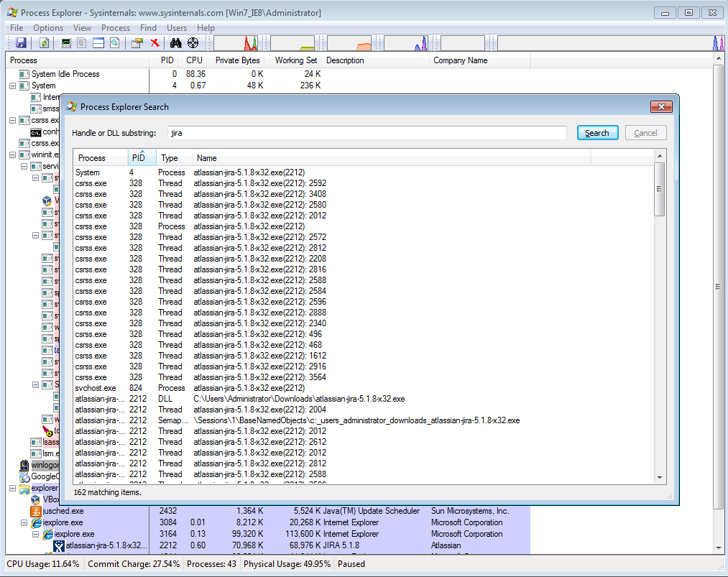Screen dimensions: 728x577
Task: Open the File menu
Action: pos(17,28)
